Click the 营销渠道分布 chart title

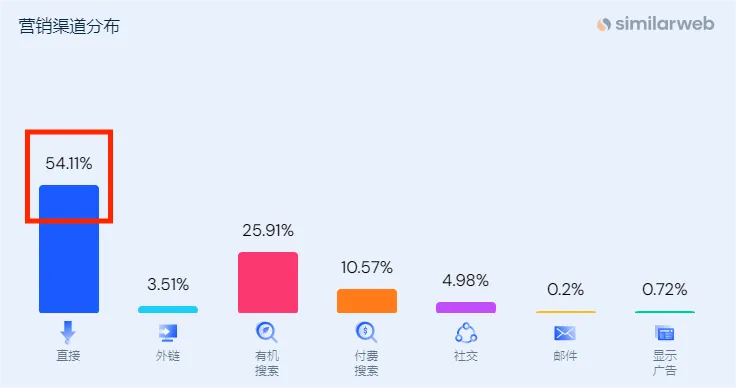(x=69, y=26)
